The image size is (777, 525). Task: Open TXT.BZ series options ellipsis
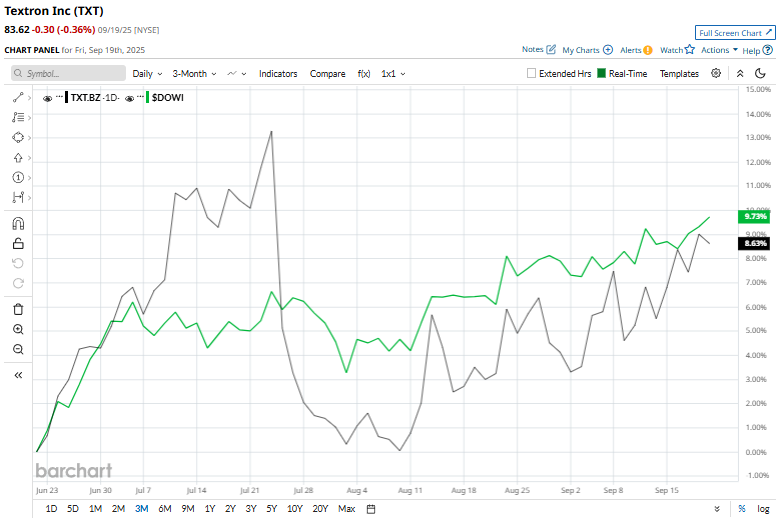tap(59, 97)
